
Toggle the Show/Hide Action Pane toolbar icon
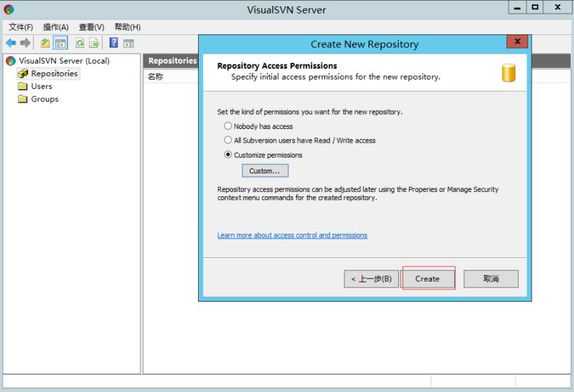point(128,44)
